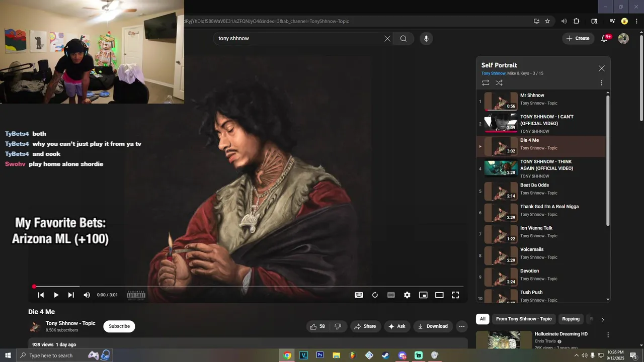Open Tony Shhnow - Topic channel link
Viewport: 644px width, 362px height.
[x=70, y=323]
